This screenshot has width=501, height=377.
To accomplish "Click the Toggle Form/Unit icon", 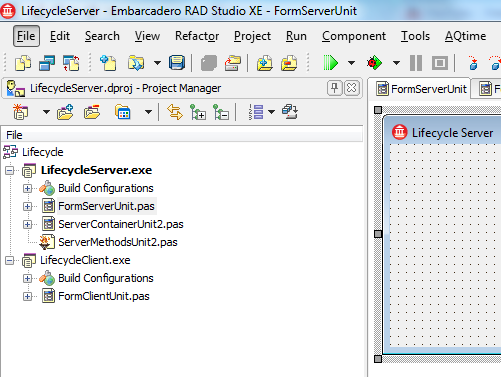I will pos(71,63).
